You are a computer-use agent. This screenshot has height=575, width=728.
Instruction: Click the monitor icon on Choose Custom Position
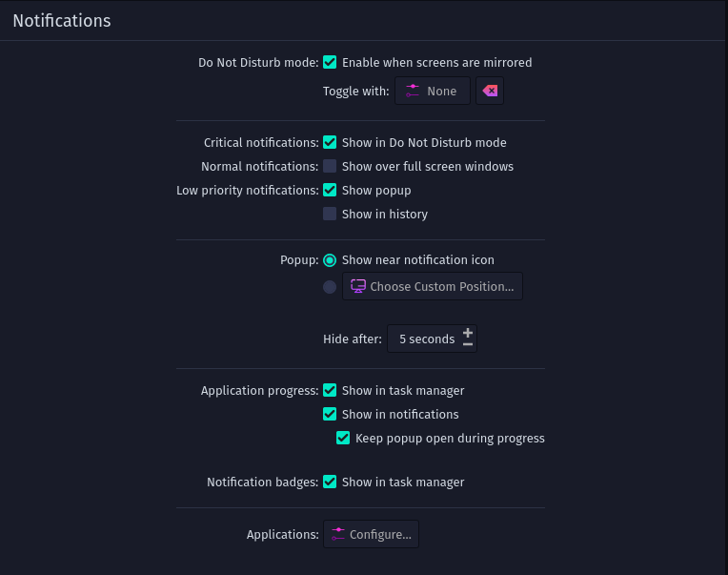pyautogui.click(x=358, y=286)
